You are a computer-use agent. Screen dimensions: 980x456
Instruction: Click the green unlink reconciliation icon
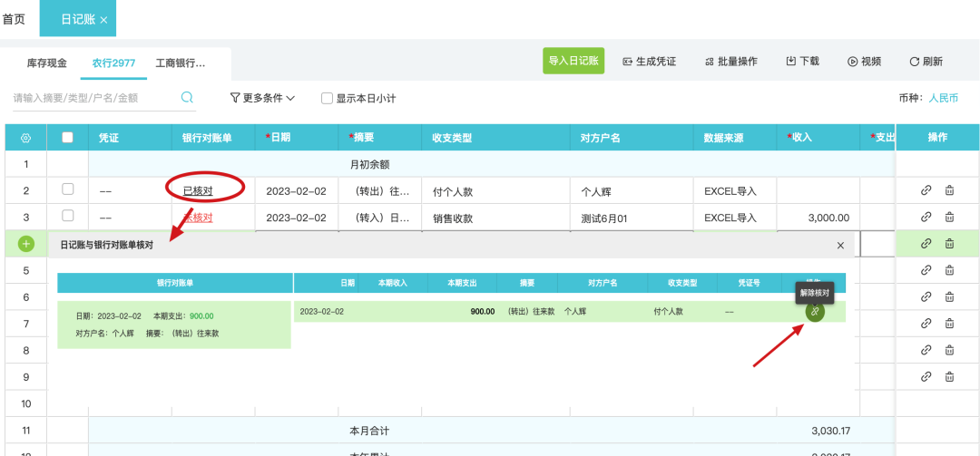815,312
